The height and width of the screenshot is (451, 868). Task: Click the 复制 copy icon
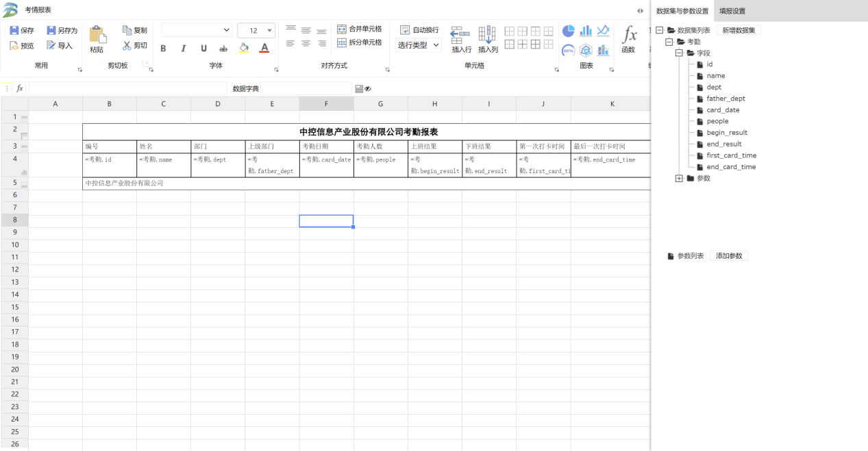(127, 31)
